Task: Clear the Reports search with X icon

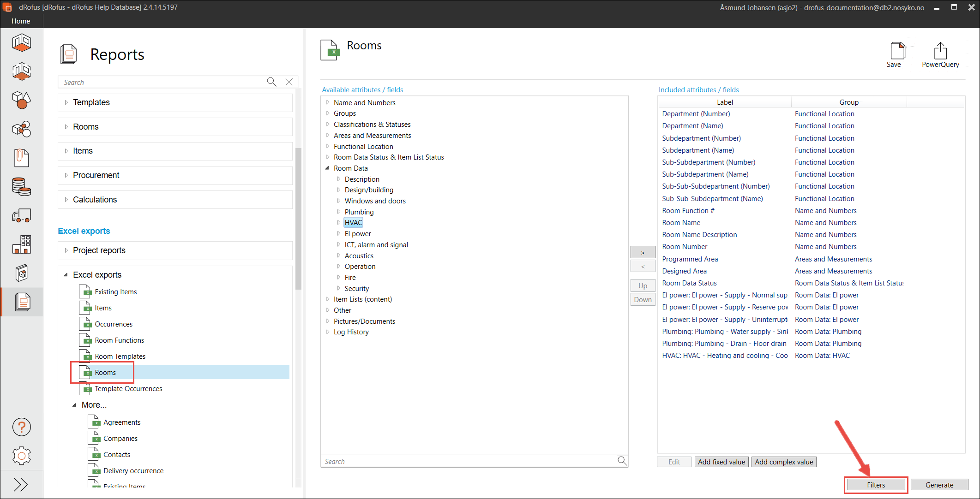Action: [289, 82]
